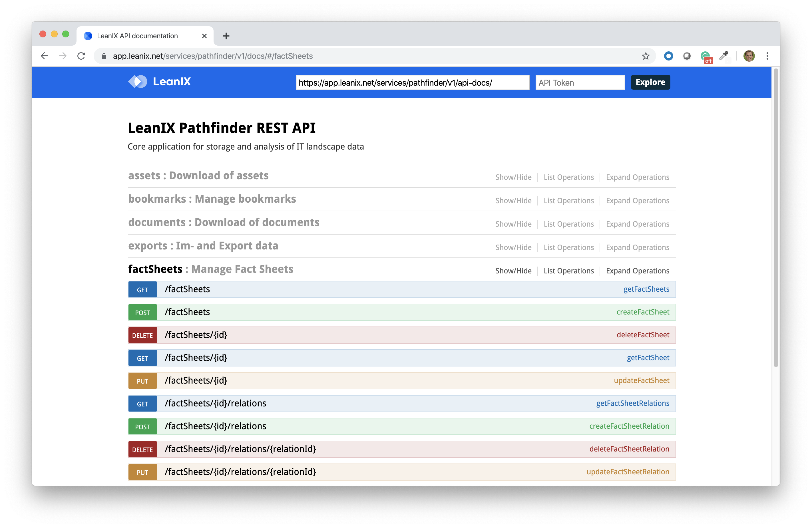Toggle Show/Hide for the assets section
This screenshot has height=528, width=812.
513,177
